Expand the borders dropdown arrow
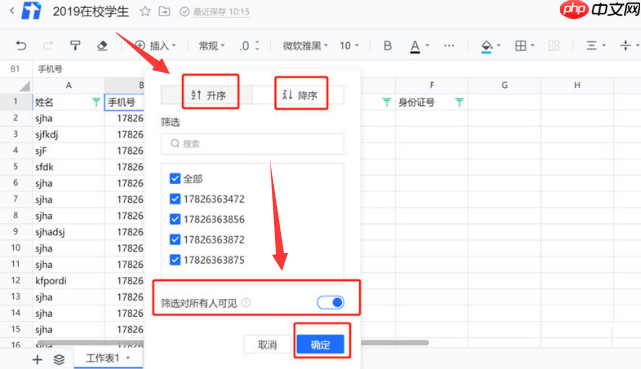 532,45
